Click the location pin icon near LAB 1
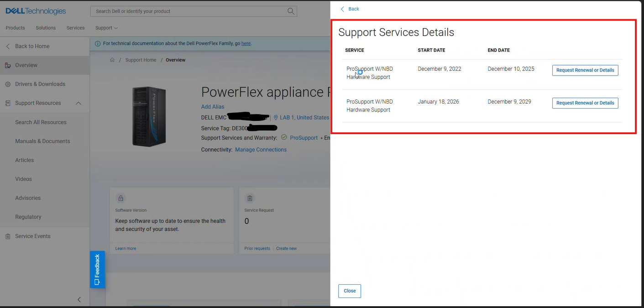 276,118
